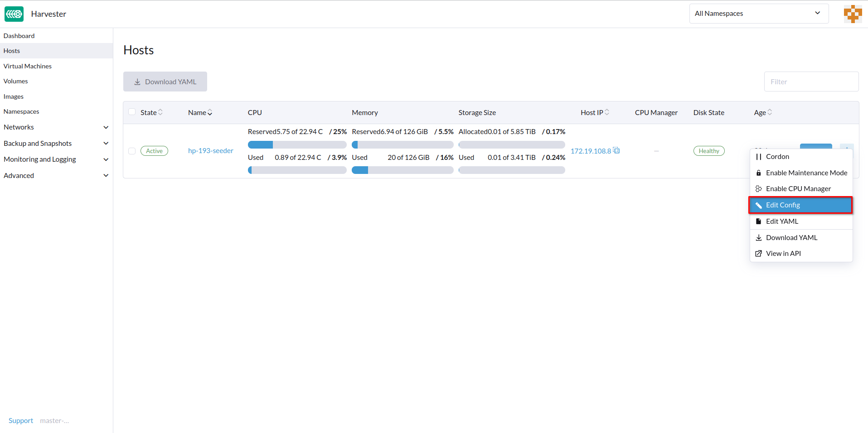The image size is (868, 433).
Task: Click the Harvester logo icon
Action: 14,14
